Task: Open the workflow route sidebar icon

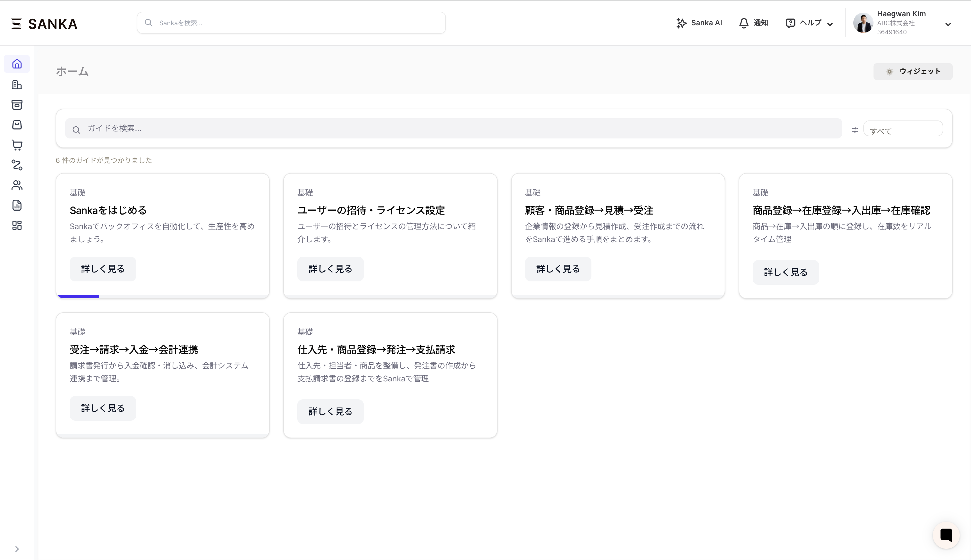Action: coord(17,165)
